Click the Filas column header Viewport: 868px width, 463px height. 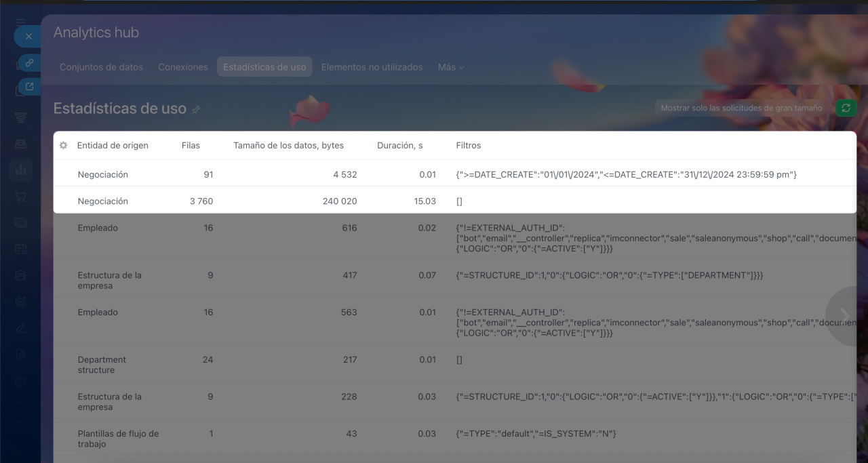(x=191, y=146)
